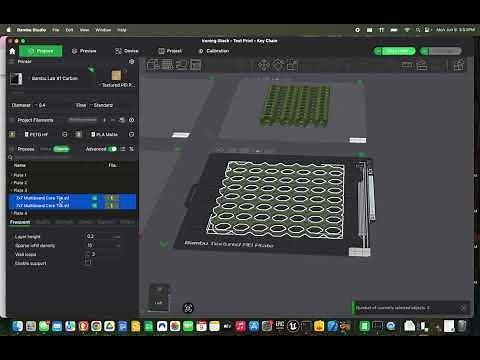This screenshot has height=360, width=480.
Task: Expand Plate 4 in object list
Action: [12, 213]
